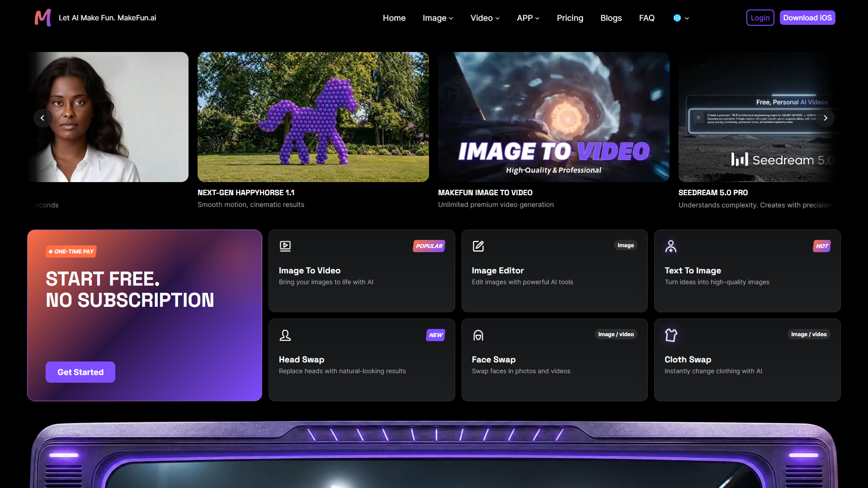Open the Cloth Swap card title
The width and height of the screenshot is (868, 488).
pyautogui.click(x=688, y=359)
